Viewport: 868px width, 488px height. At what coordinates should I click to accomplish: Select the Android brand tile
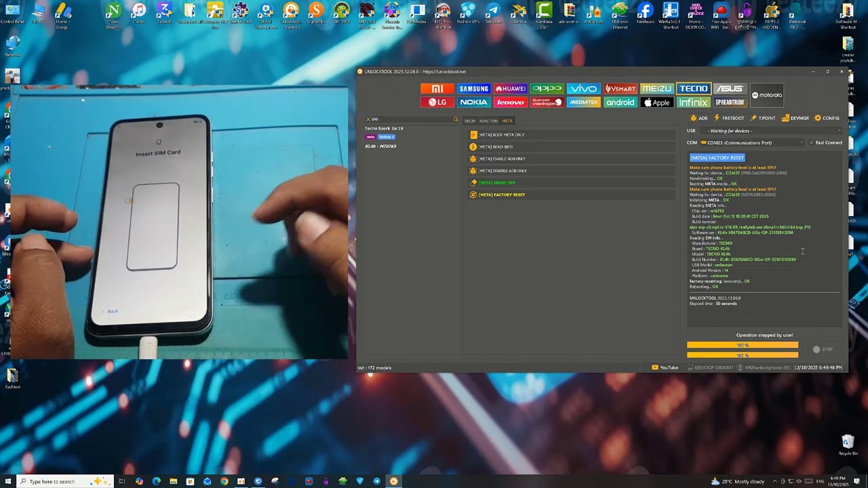[620, 102]
